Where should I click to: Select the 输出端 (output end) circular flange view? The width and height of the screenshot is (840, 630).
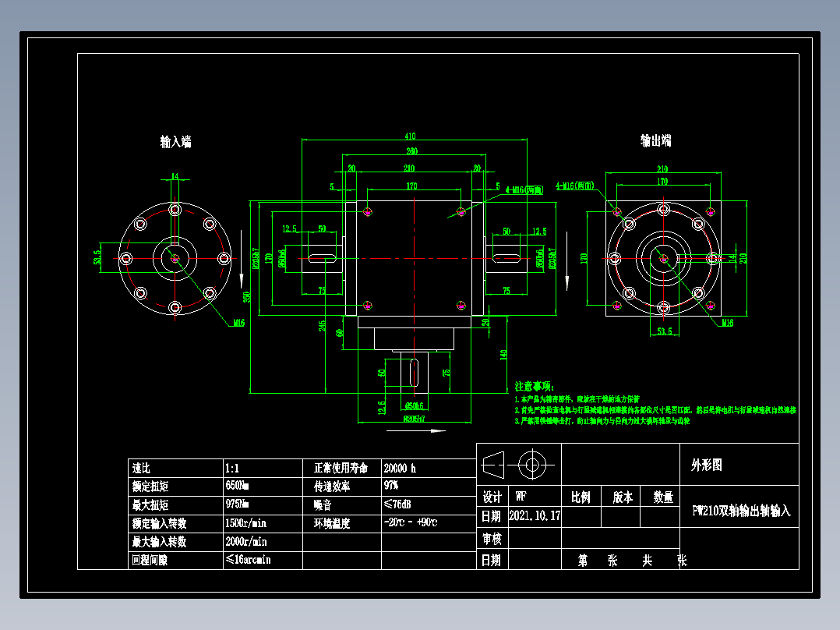coord(663,257)
